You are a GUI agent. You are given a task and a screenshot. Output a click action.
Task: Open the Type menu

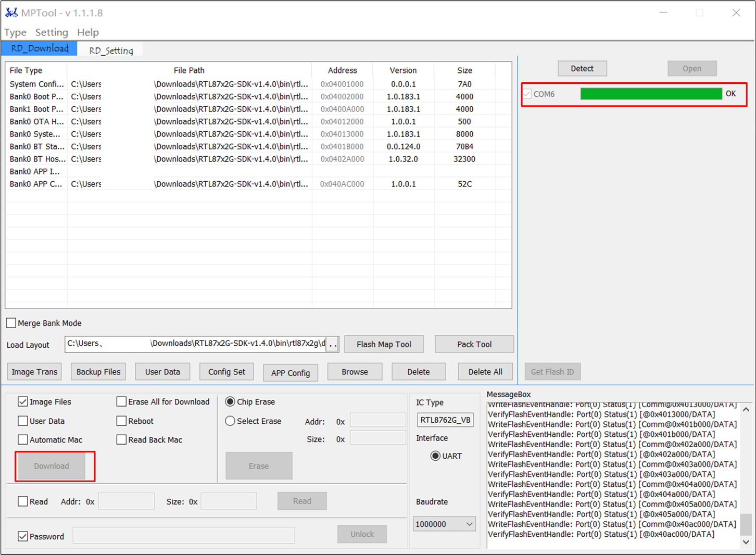pyautogui.click(x=15, y=32)
